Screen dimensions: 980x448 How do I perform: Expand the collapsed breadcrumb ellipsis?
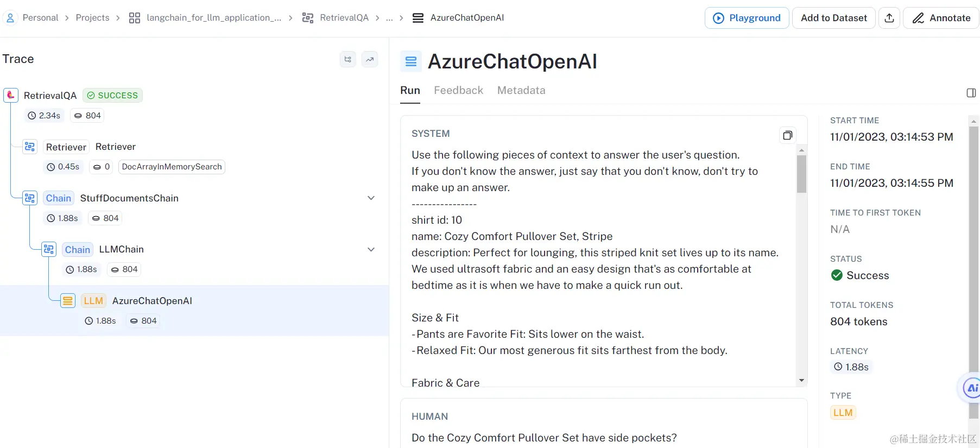coord(389,18)
